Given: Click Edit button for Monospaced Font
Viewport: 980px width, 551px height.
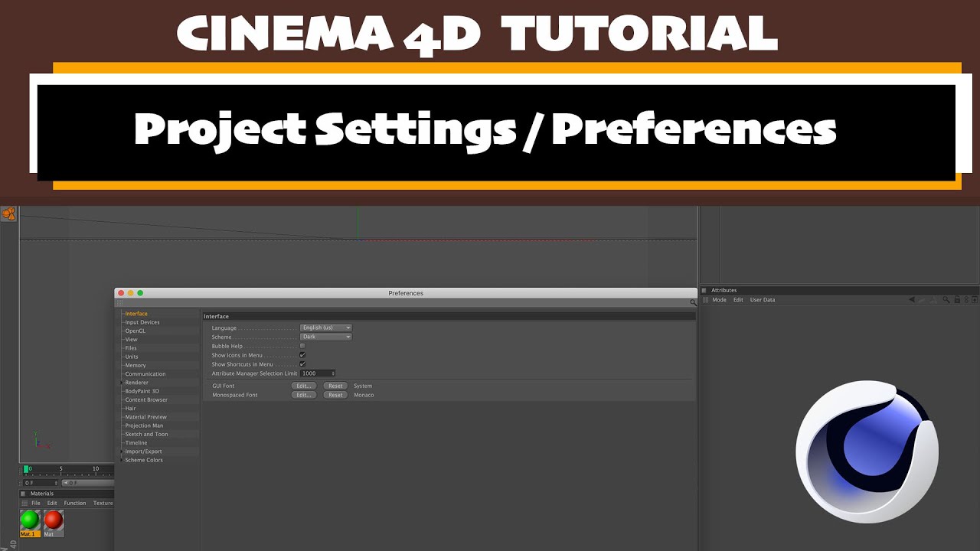Looking at the screenshot, I should pos(304,395).
